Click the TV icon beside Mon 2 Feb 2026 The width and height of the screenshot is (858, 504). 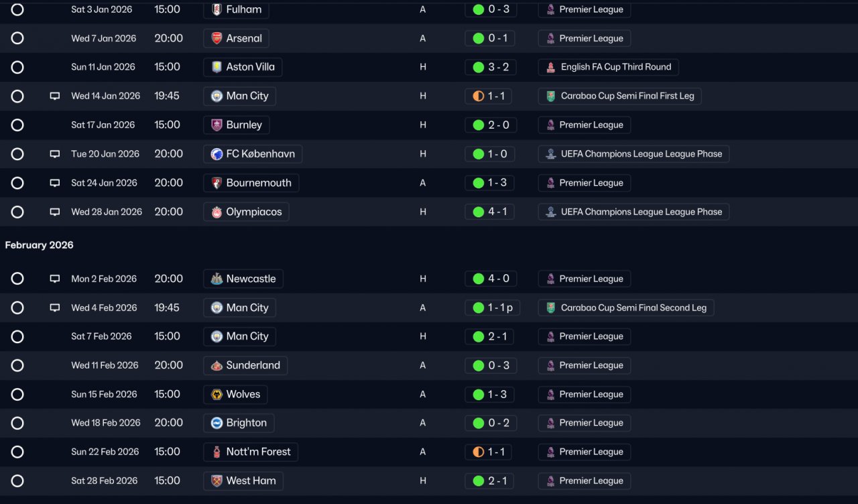pyautogui.click(x=55, y=279)
